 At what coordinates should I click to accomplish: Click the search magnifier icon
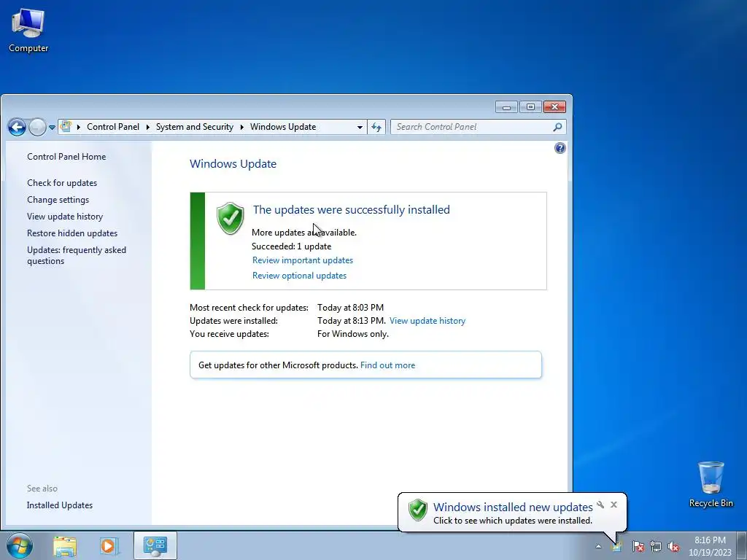(x=557, y=127)
